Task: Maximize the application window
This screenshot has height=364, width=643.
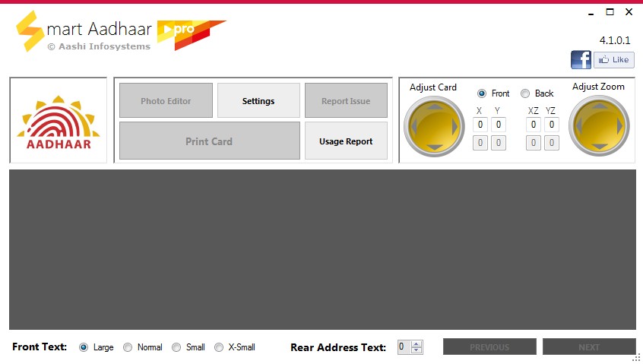Action: [610, 12]
